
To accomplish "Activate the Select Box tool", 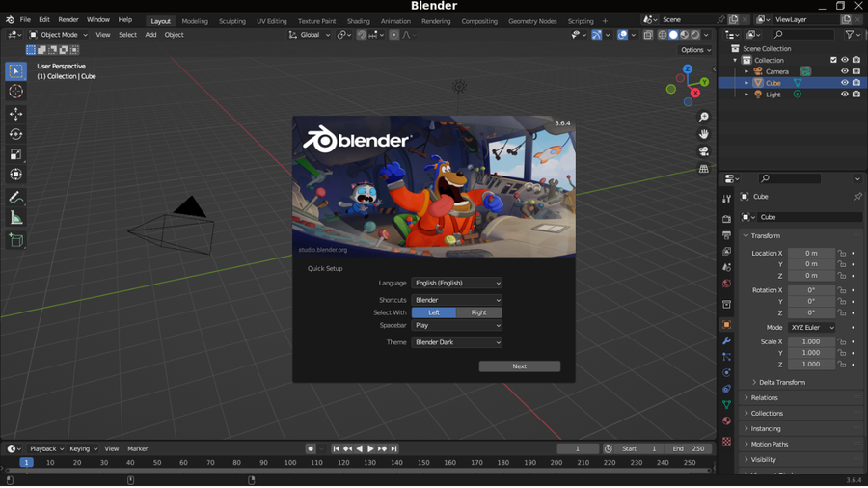I will 15,70.
